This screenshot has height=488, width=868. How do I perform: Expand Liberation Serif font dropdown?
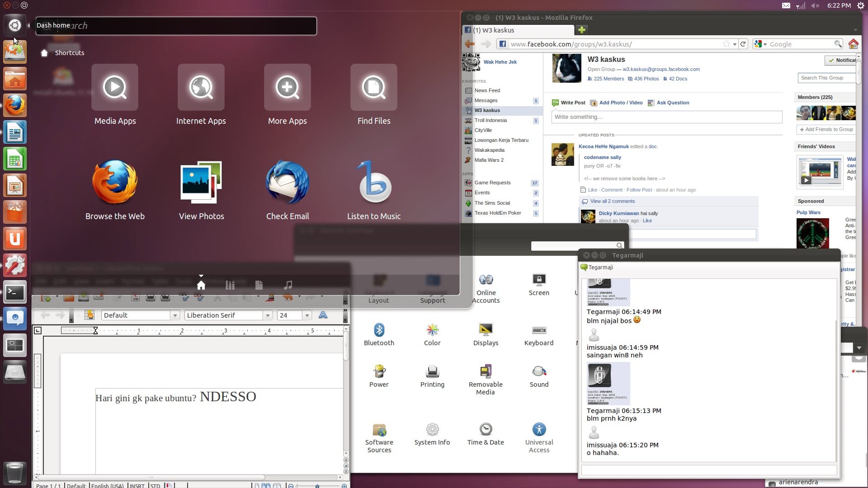[268, 315]
